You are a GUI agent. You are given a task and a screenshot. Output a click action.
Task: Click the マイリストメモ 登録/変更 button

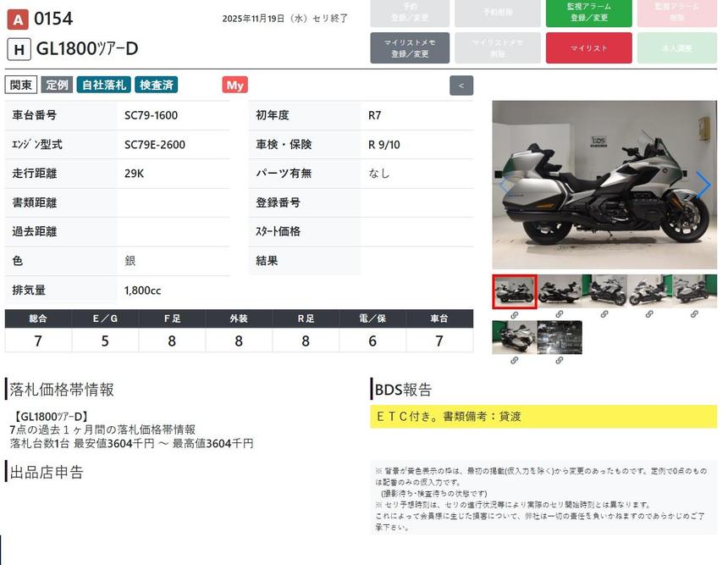click(410, 47)
